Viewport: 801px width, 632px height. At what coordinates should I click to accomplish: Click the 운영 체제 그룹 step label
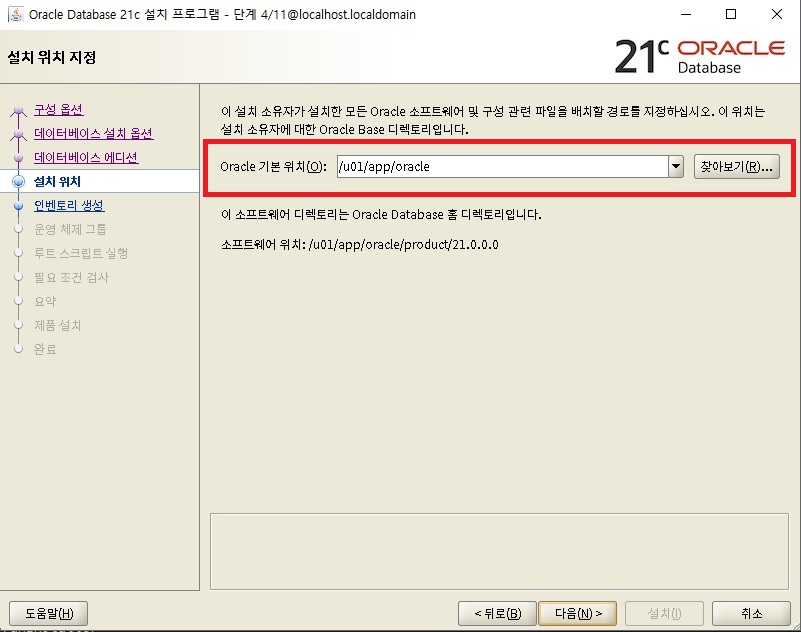(70, 229)
